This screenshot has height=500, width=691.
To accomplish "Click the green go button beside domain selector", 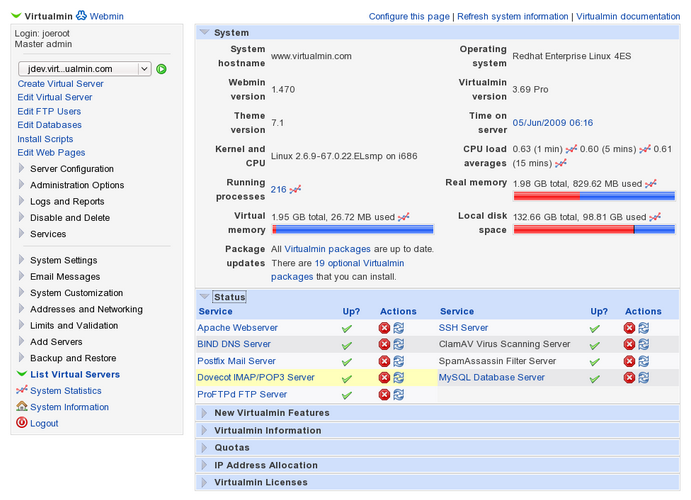I will (161, 69).
